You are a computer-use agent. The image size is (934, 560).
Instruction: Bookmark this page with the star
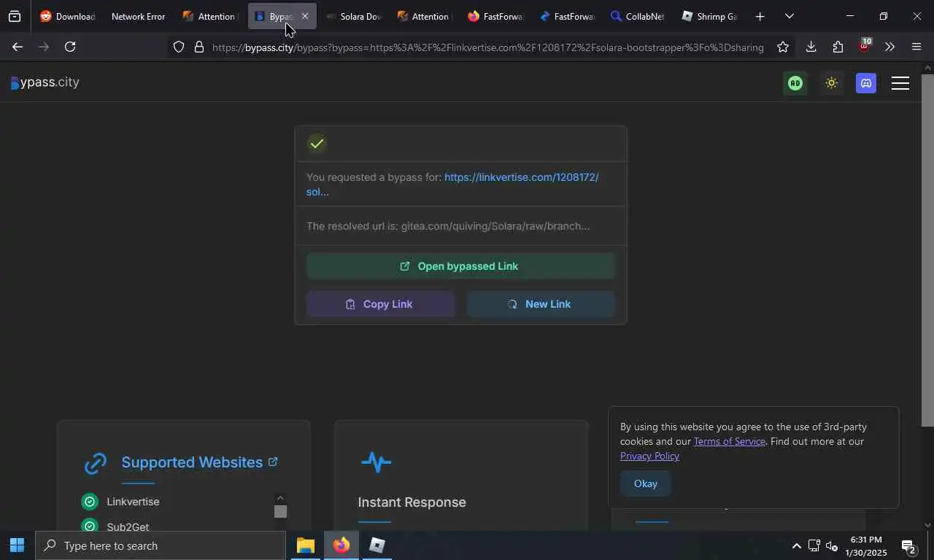tap(783, 47)
